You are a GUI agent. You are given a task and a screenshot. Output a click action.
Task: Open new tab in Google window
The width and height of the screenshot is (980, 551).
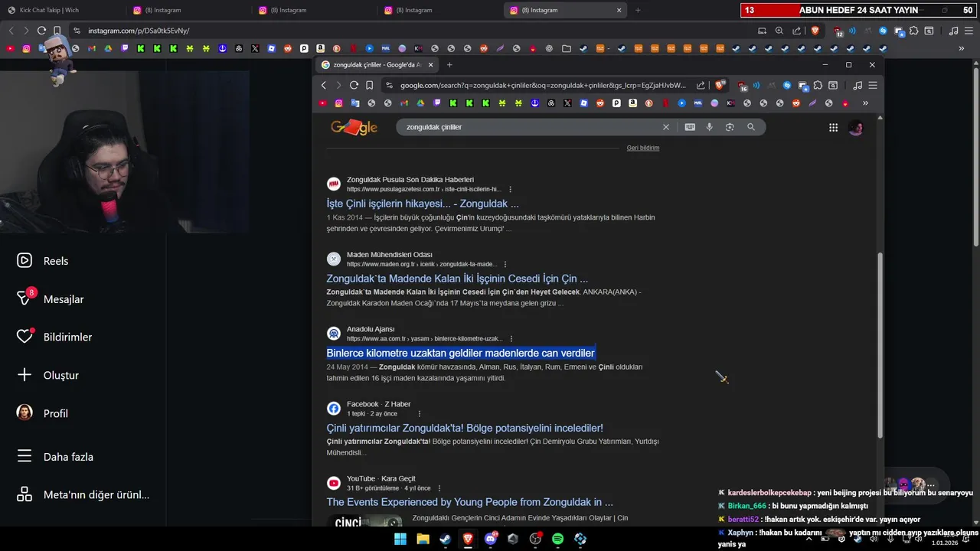tap(449, 65)
